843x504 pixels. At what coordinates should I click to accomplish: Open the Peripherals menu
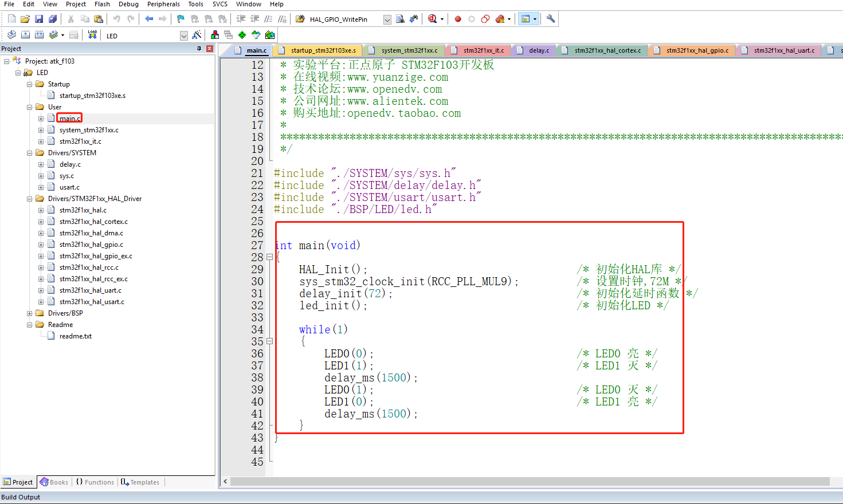click(x=163, y=4)
